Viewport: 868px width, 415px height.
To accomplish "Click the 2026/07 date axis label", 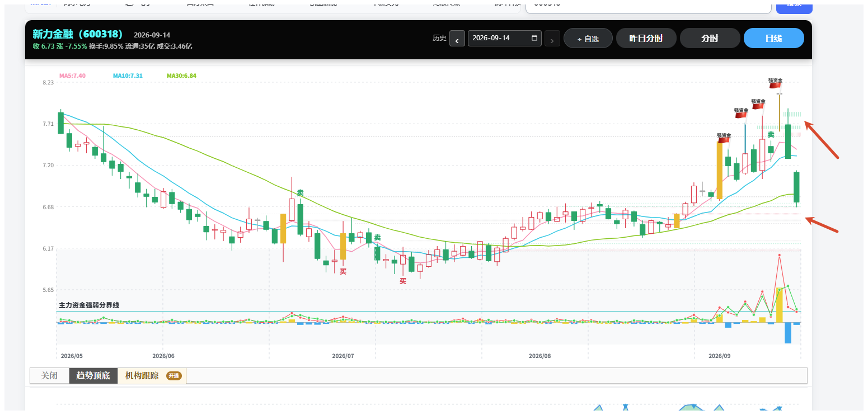I will click(343, 356).
